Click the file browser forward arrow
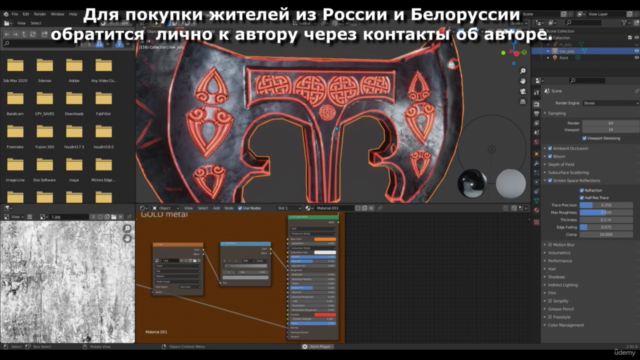The width and height of the screenshot is (640, 360). pos(16,34)
